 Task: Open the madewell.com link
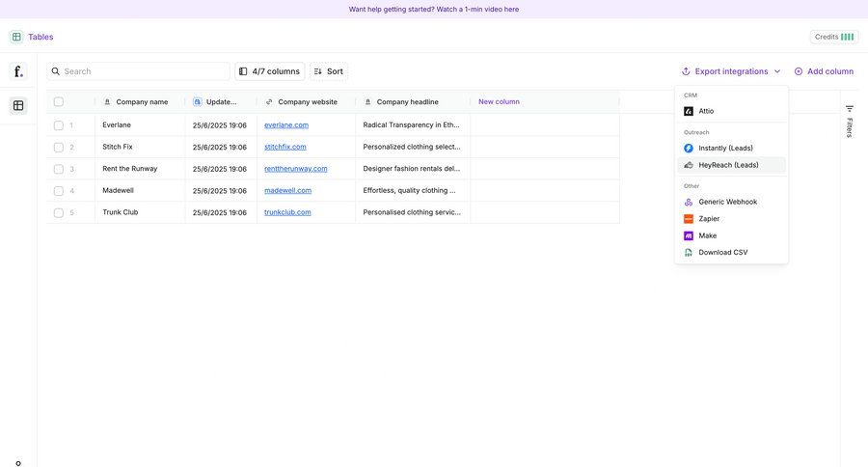tap(287, 191)
